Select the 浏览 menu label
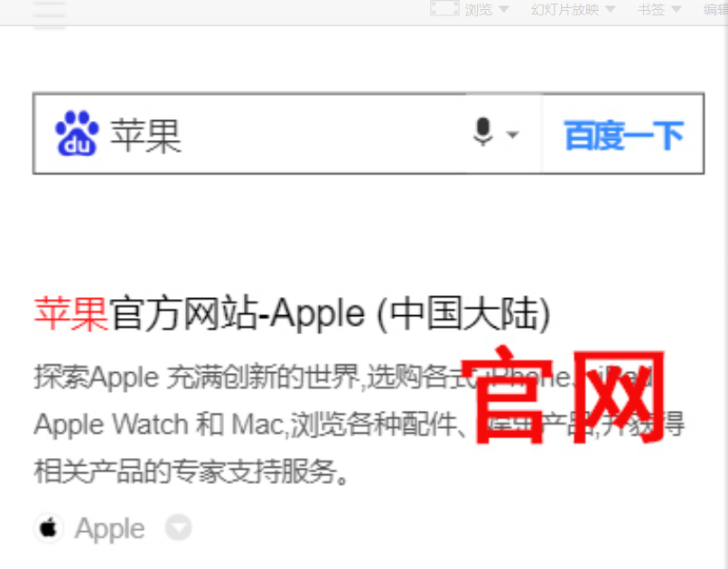 click(x=479, y=9)
